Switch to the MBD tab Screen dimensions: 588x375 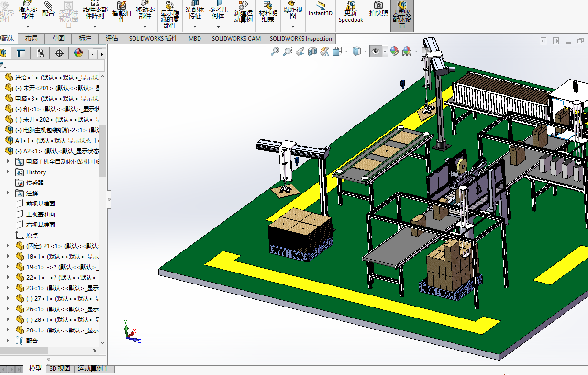pos(195,39)
